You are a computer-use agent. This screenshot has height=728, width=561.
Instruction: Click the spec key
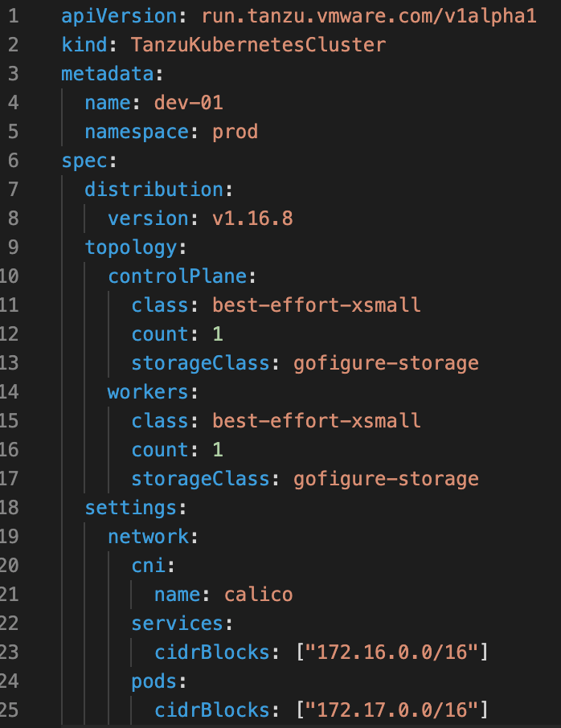(84, 160)
